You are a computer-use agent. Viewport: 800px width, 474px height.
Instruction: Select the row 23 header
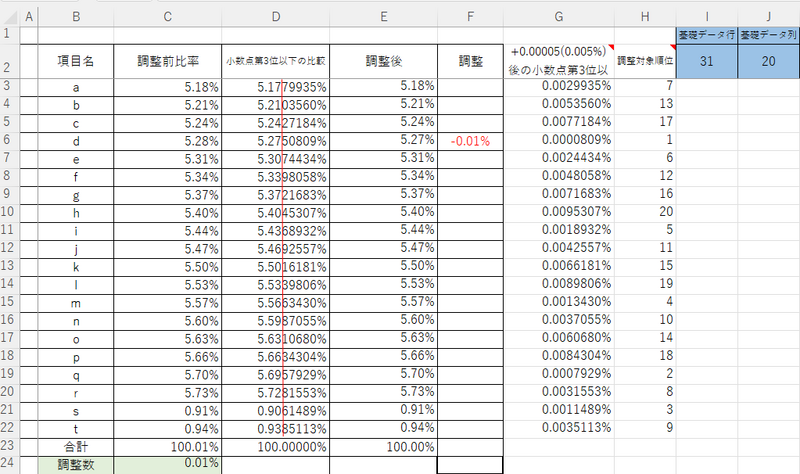8,447
